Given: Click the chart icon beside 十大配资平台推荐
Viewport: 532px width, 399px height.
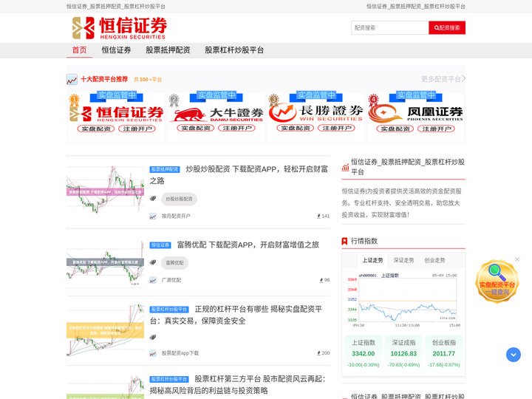Looking at the screenshot, I should [x=72, y=79].
